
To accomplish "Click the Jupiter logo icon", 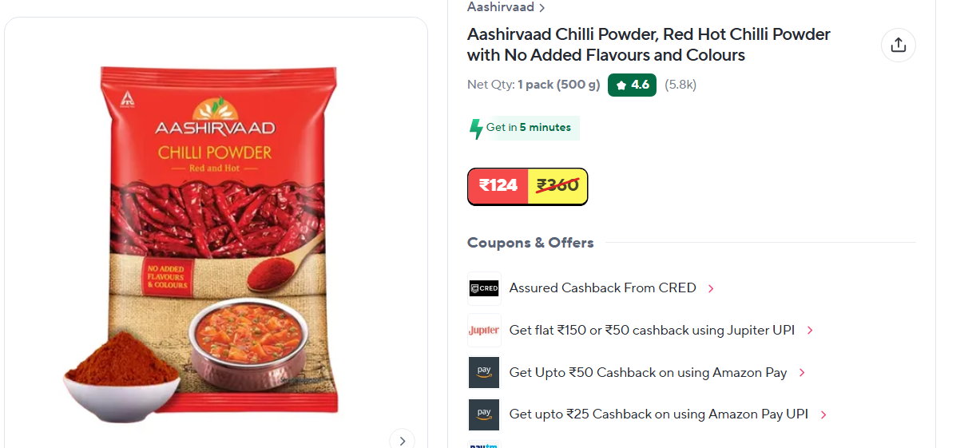I will click(484, 331).
